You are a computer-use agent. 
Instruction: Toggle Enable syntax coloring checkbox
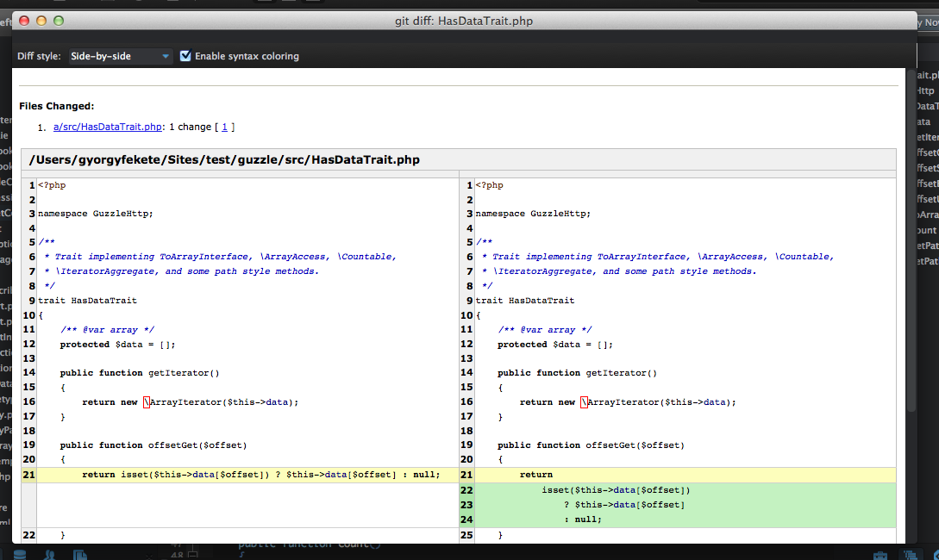tap(185, 56)
